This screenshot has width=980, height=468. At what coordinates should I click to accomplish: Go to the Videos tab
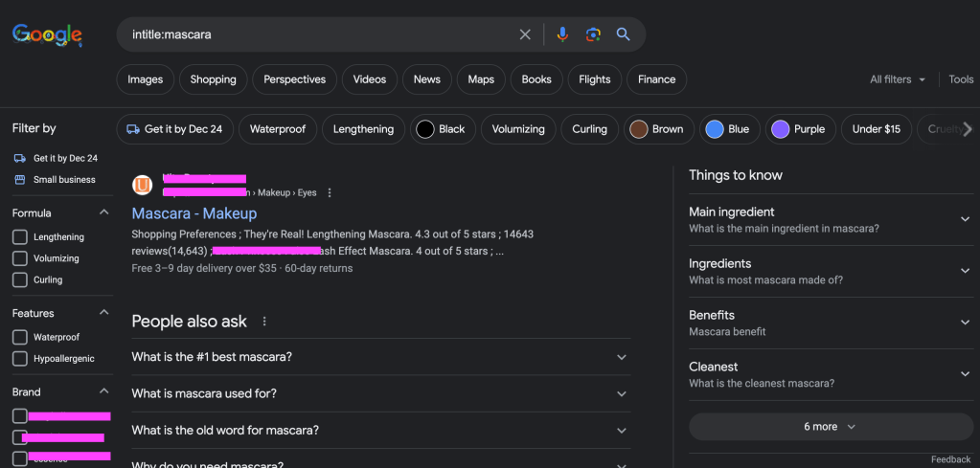tap(369, 79)
